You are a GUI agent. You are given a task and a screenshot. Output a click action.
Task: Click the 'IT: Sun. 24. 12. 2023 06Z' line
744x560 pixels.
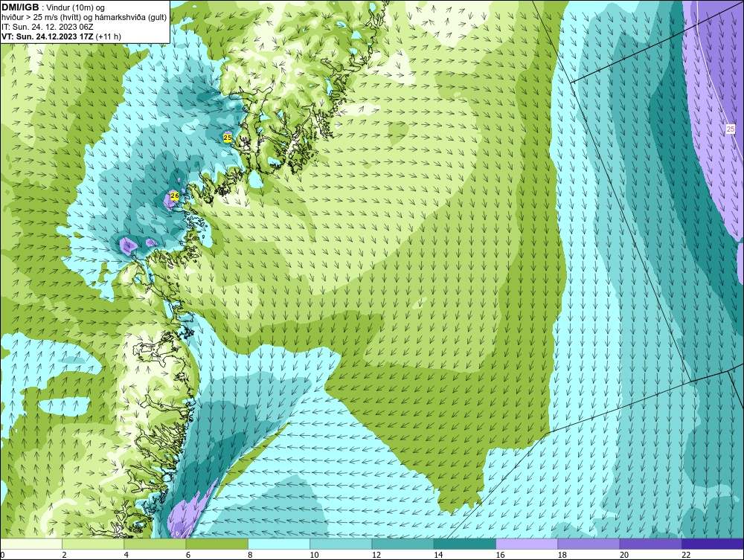(x=48, y=27)
